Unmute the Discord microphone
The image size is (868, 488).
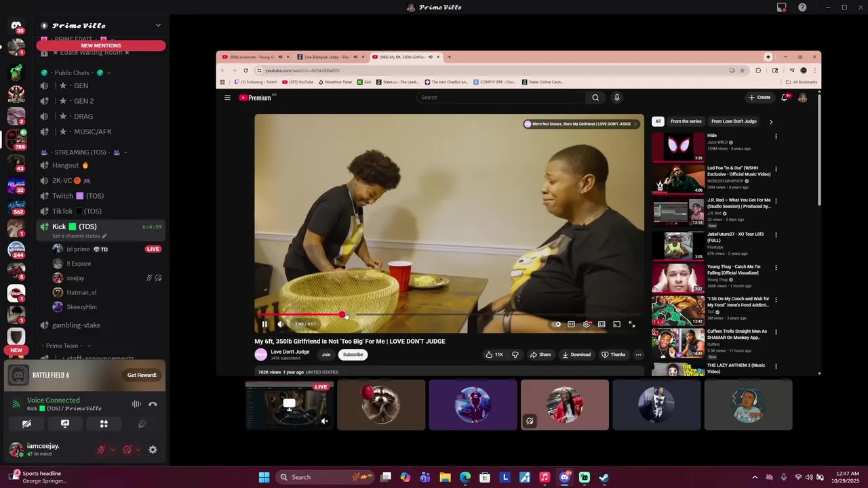(x=101, y=449)
